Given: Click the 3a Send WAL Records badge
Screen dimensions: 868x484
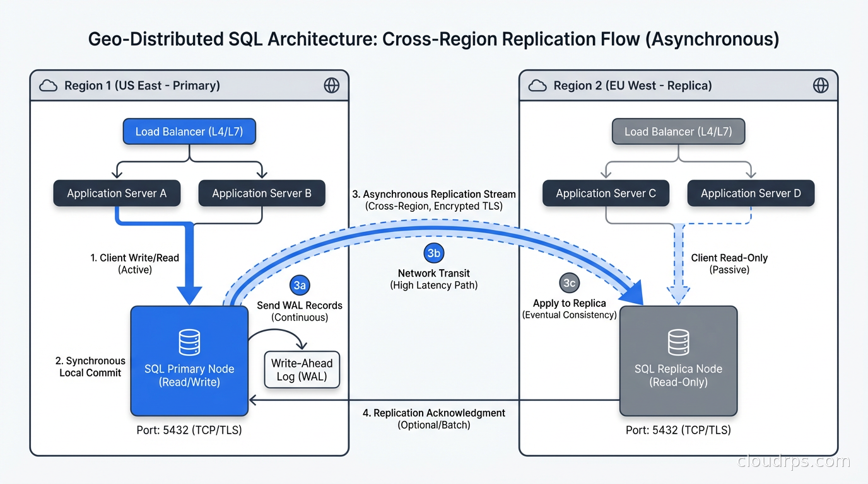Looking at the screenshot, I should [300, 285].
